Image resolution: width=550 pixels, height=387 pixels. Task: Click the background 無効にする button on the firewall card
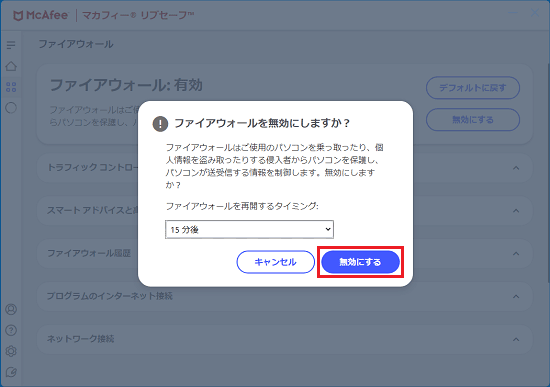473,120
